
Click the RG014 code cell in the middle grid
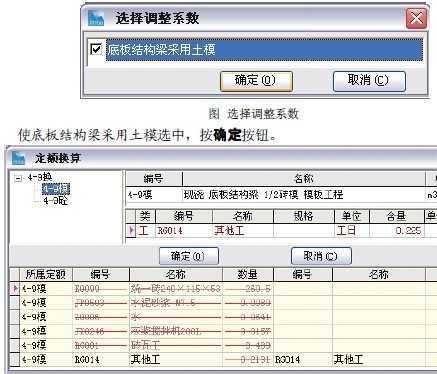coord(184,230)
